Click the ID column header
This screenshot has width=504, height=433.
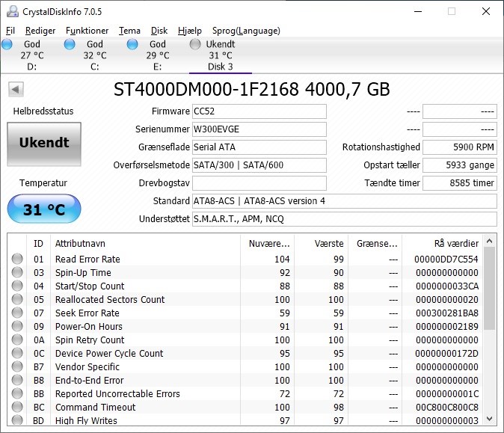point(38,243)
